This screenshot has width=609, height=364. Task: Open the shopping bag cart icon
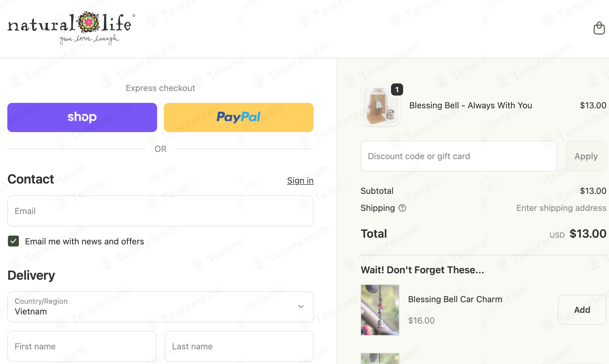coord(599,28)
